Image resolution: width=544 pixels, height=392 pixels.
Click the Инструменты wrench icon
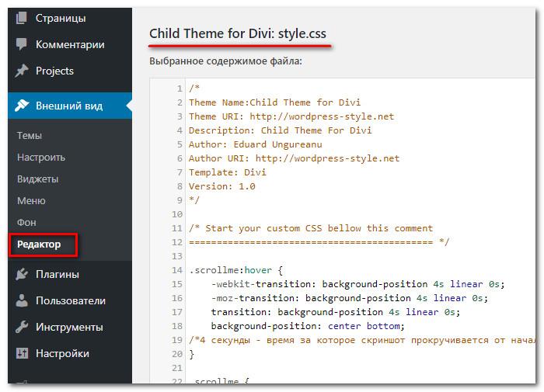[x=21, y=327]
